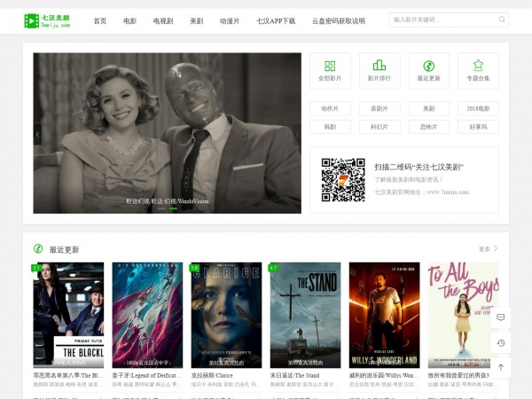Click title link 克拉丽斯/Clarice
Viewport: 532px width, 399px height.
[212, 376]
